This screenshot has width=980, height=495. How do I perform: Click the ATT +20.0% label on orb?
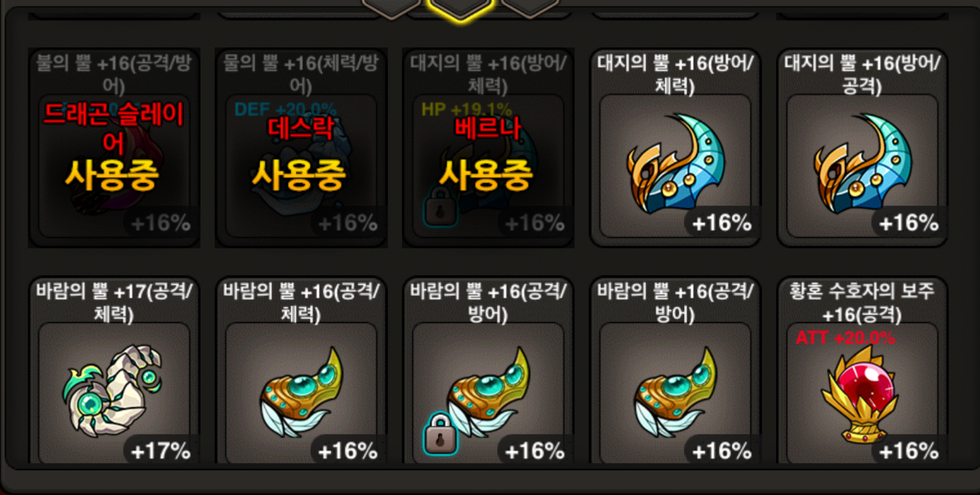(x=845, y=338)
